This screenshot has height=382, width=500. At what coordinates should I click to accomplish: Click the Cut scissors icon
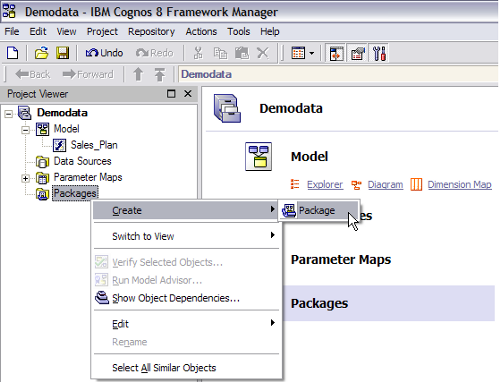(198, 53)
